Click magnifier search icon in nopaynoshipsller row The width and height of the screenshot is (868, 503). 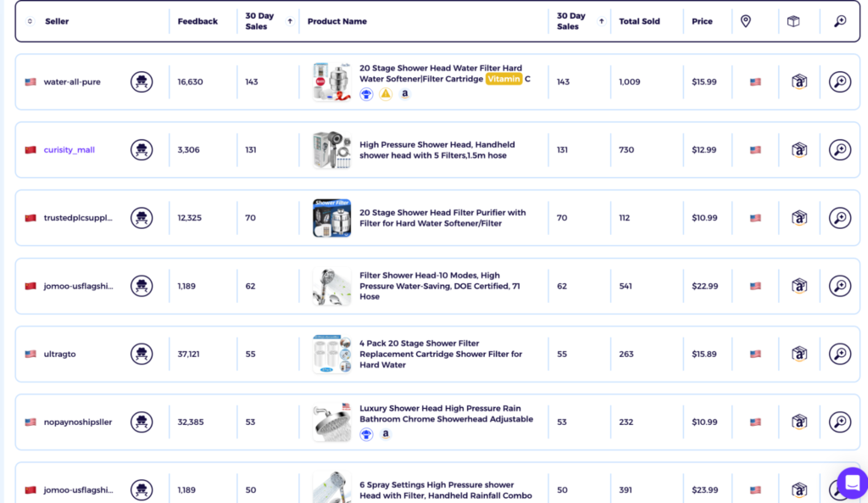coord(840,422)
